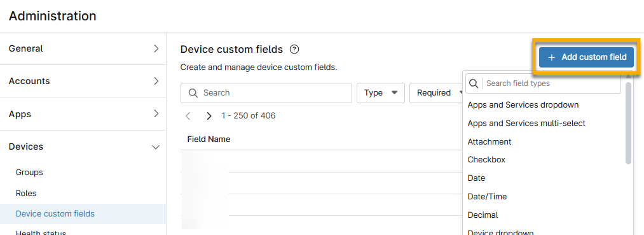Click the Devices section label
This screenshot has width=644, height=235.
click(26, 146)
